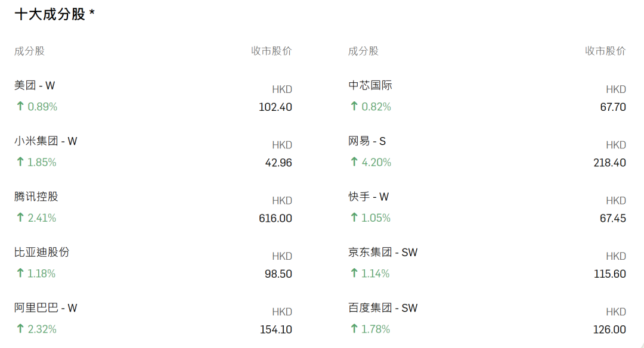This screenshot has height=348, width=644.
Task: Open 京东集团 - SW stock entry
Action: pyautogui.click(x=383, y=253)
